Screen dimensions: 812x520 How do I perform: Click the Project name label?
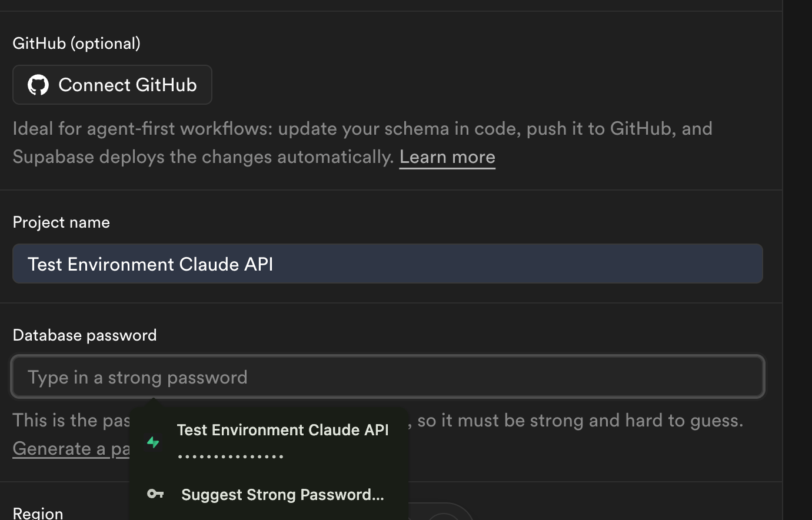tap(61, 222)
